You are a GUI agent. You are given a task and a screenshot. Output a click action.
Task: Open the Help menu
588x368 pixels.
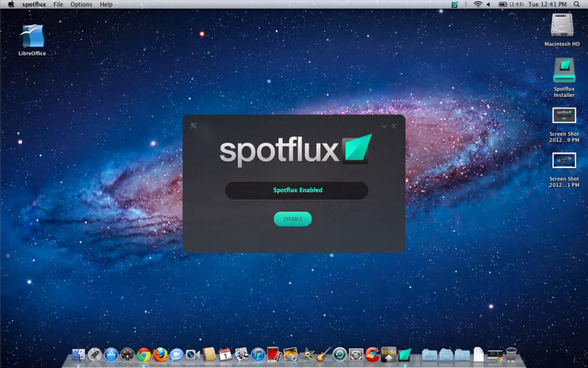click(106, 5)
